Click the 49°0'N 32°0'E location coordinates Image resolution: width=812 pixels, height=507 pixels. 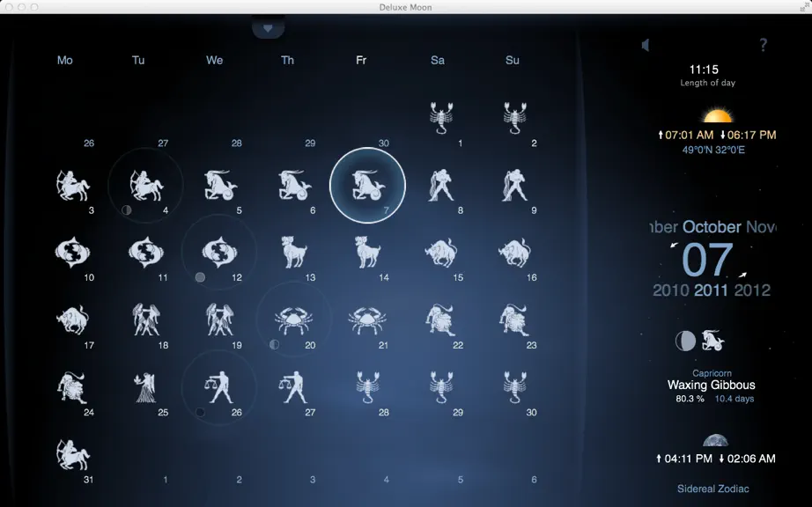713,150
